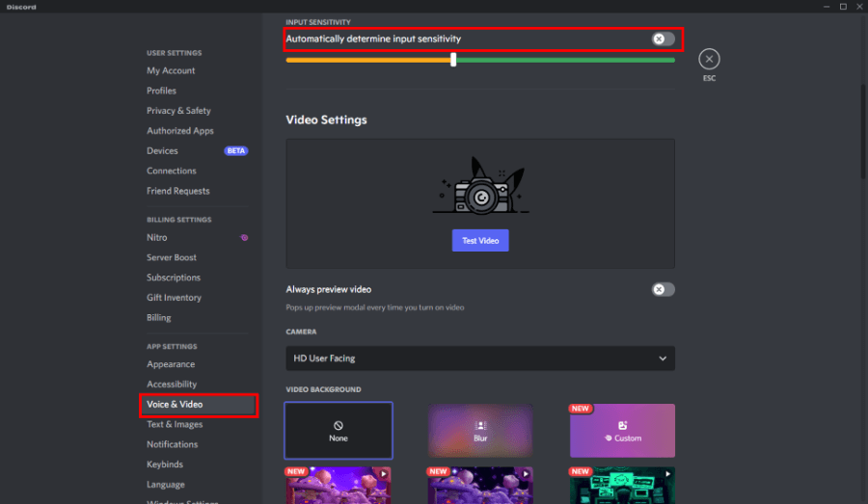Open Accessibility settings
This screenshot has height=504, width=868.
pos(172,384)
